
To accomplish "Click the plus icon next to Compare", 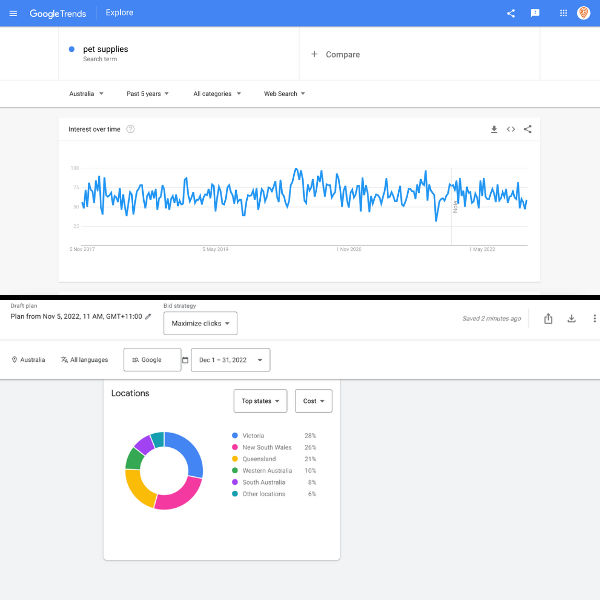I will (314, 54).
